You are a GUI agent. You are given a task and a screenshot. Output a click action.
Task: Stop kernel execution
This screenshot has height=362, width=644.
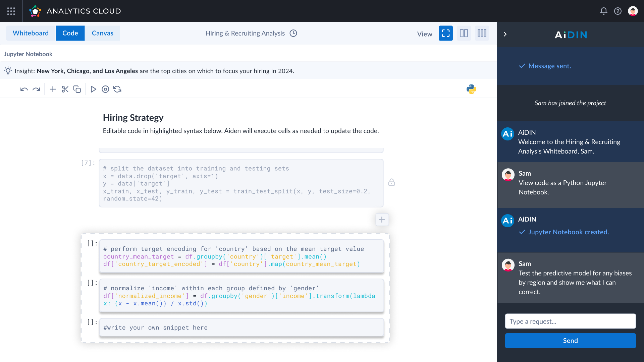(x=105, y=89)
